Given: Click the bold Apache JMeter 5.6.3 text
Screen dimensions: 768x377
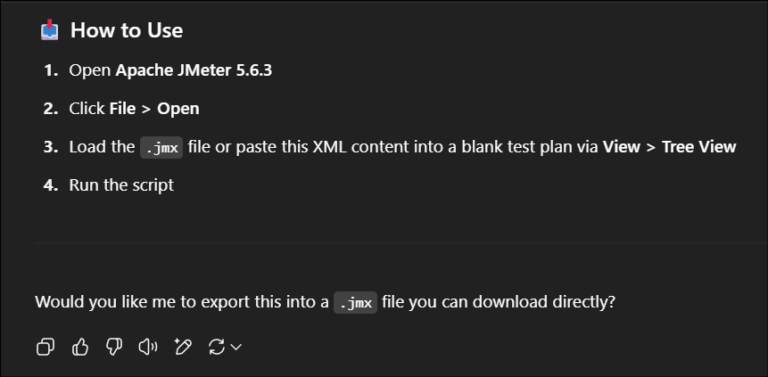Looking at the screenshot, I should [x=194, y=71].
